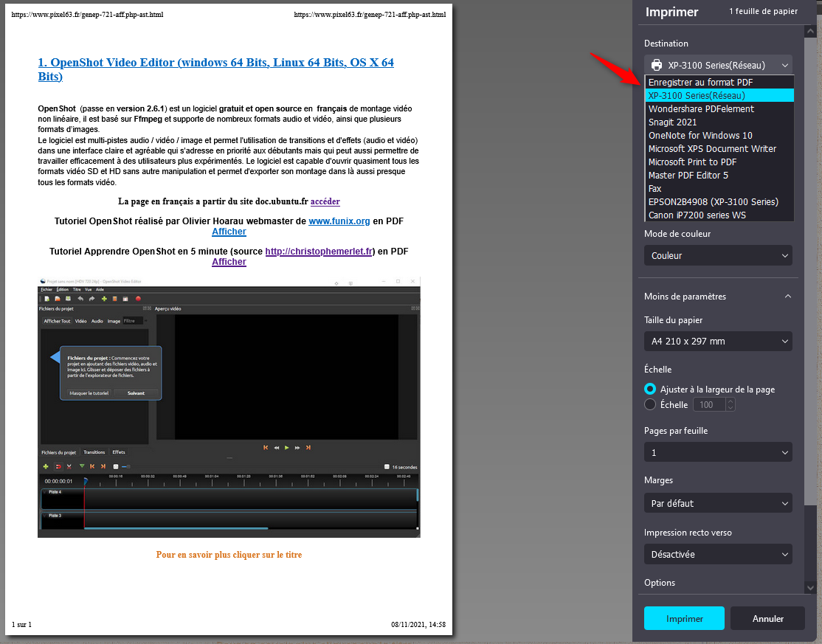The image size is (822, 644).
Task: Select Canon iP7200 series WS
Action: coord(719,215)
